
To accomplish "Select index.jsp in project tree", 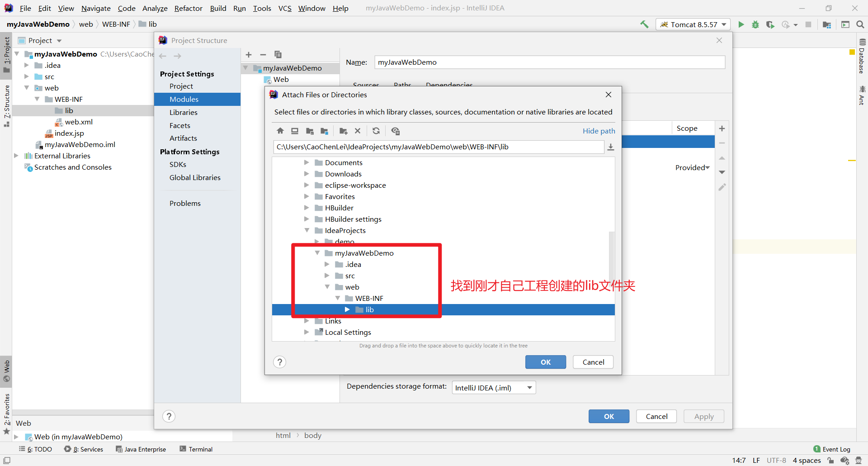I will click(69, 133).
